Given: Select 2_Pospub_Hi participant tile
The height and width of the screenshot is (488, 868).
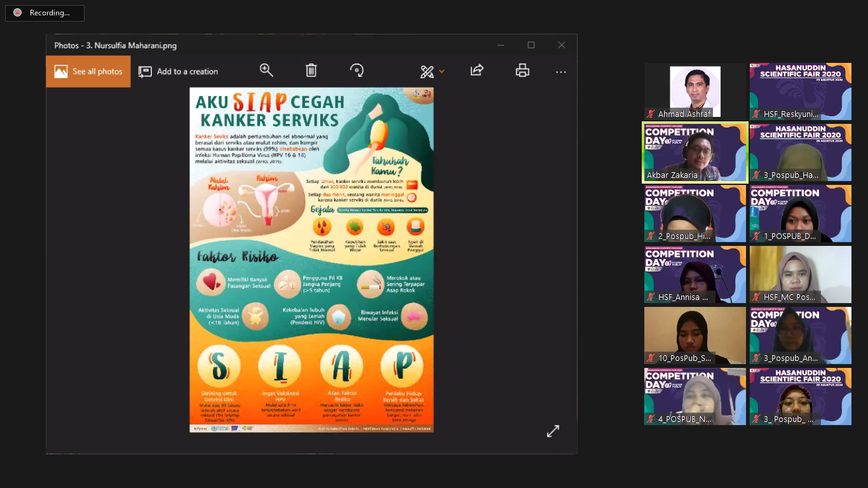Looking at the screenshot, I should point(695,213).
